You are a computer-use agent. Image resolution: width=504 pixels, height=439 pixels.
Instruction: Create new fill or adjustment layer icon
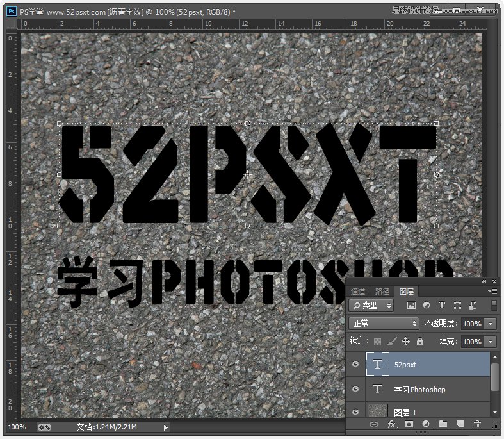(427, 424)
